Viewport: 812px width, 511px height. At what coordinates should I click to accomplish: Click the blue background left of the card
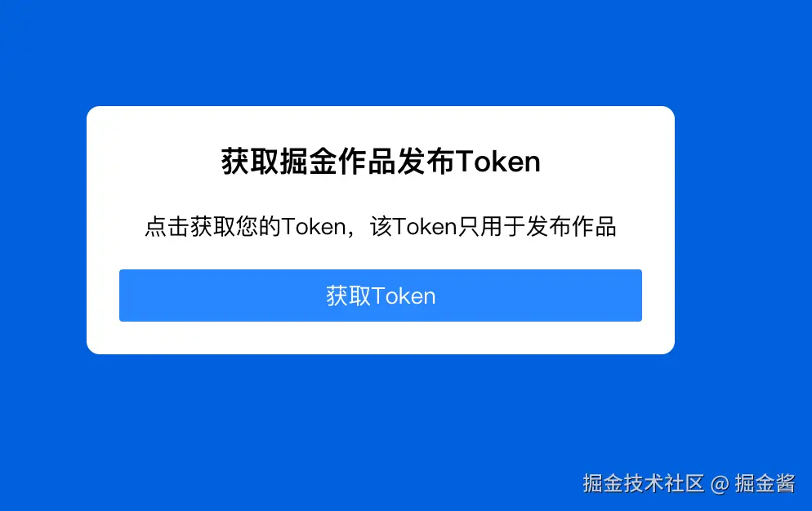(43, 230)
